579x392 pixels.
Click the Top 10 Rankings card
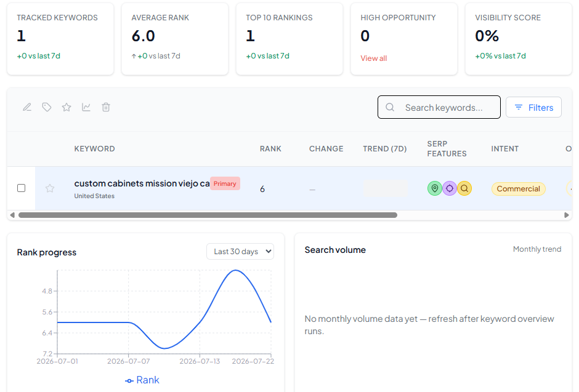(289, 39)
